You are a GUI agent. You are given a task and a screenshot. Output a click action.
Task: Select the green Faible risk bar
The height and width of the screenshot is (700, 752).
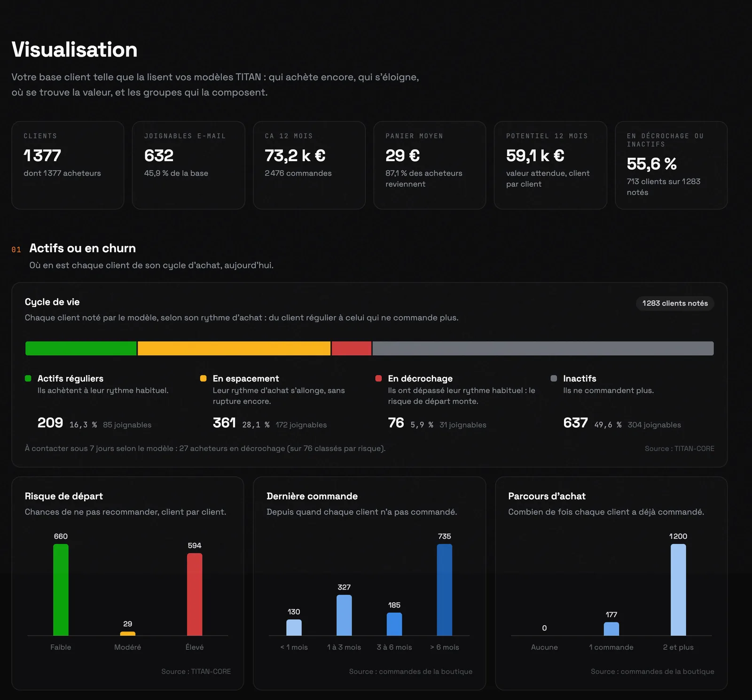61,590
